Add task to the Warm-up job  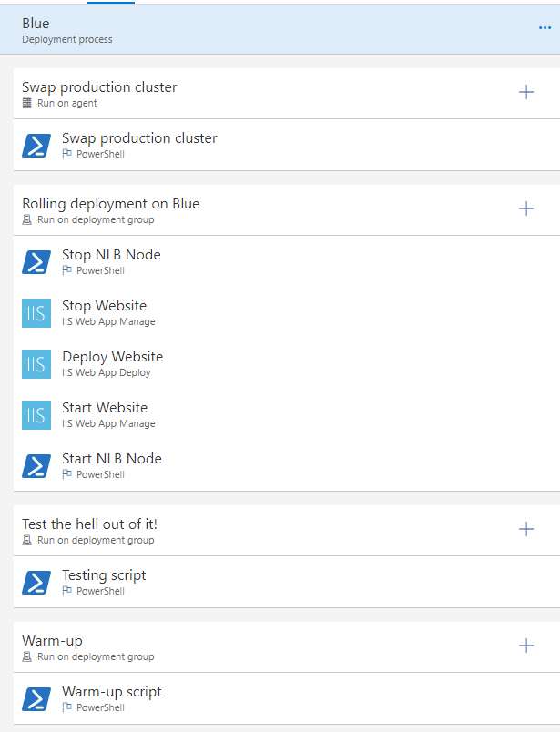click(x=526, y=646)
